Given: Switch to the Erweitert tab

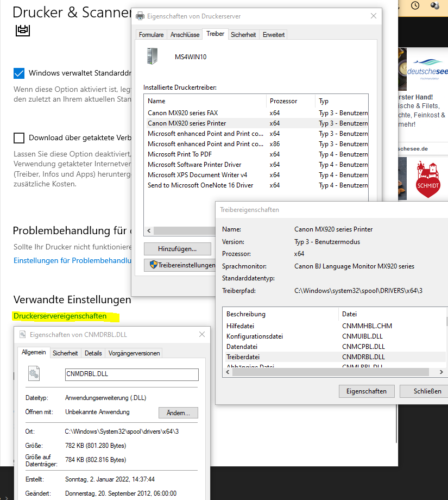Looking at the screenshot, I should tap(273, 34).
